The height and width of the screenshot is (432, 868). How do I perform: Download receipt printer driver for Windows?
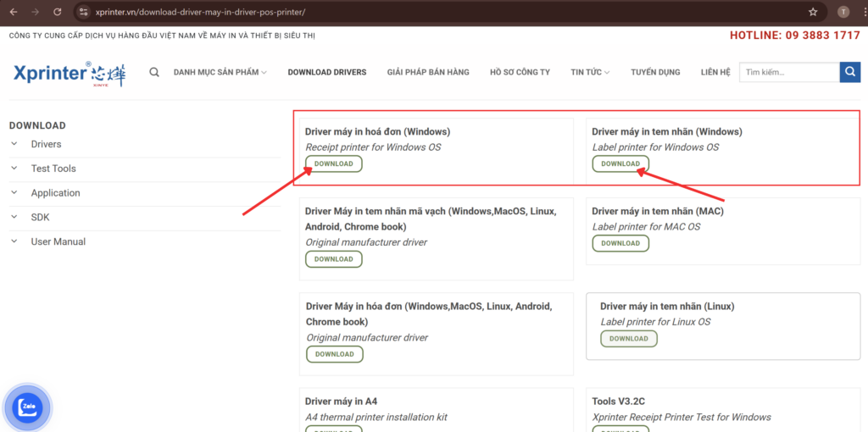point(333,163)
